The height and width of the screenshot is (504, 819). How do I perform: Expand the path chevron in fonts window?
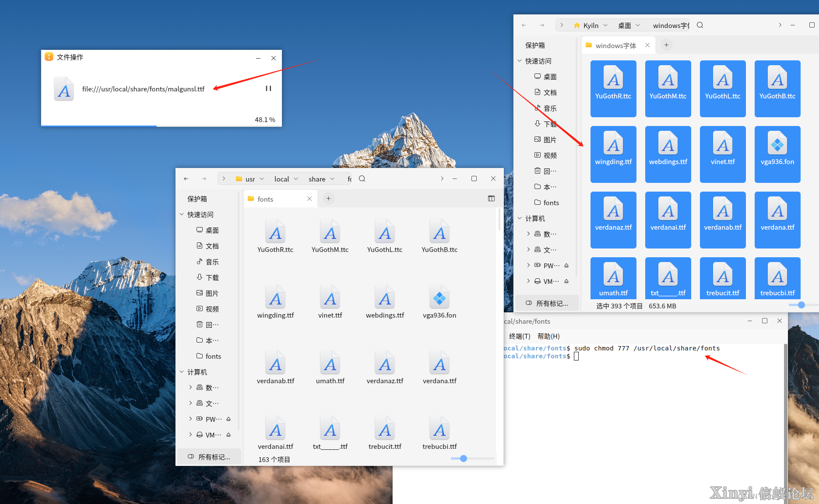[x=224, y=178]
